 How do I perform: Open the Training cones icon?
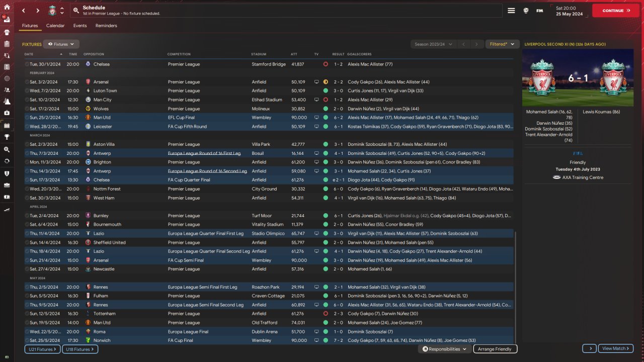click(x=7, y=102)
